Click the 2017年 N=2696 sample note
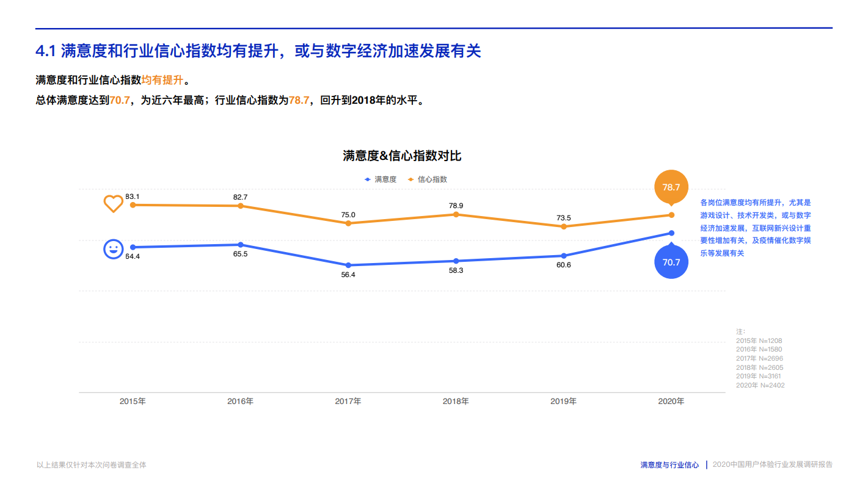 (x=759, y=358)
